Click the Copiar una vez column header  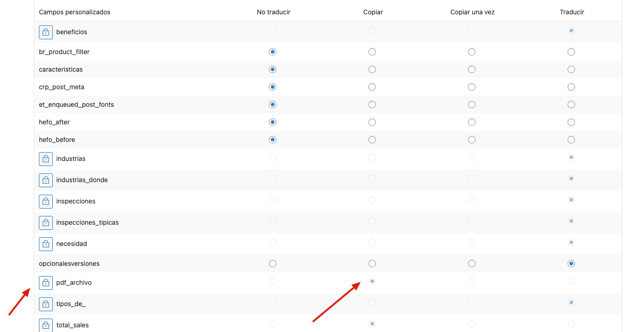[x=472, y=12]
